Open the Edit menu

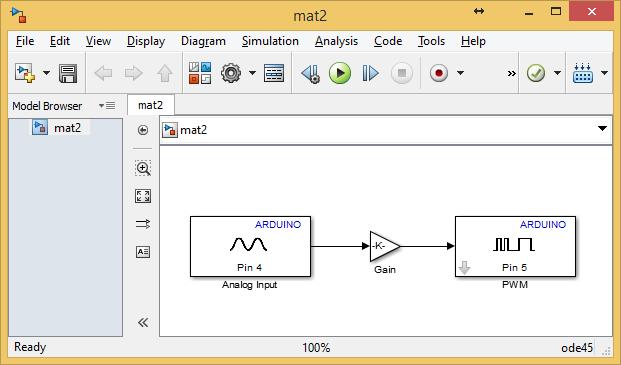point(60,41)
